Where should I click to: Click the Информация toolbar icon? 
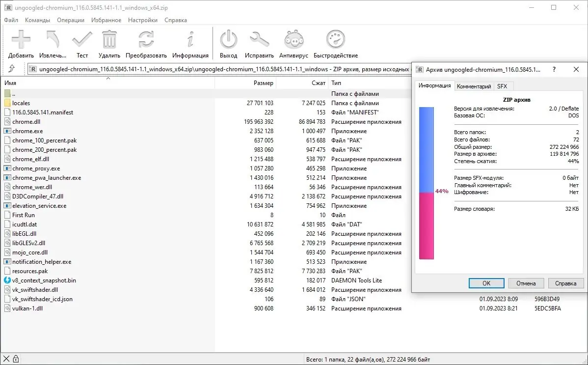coord(190,39)
